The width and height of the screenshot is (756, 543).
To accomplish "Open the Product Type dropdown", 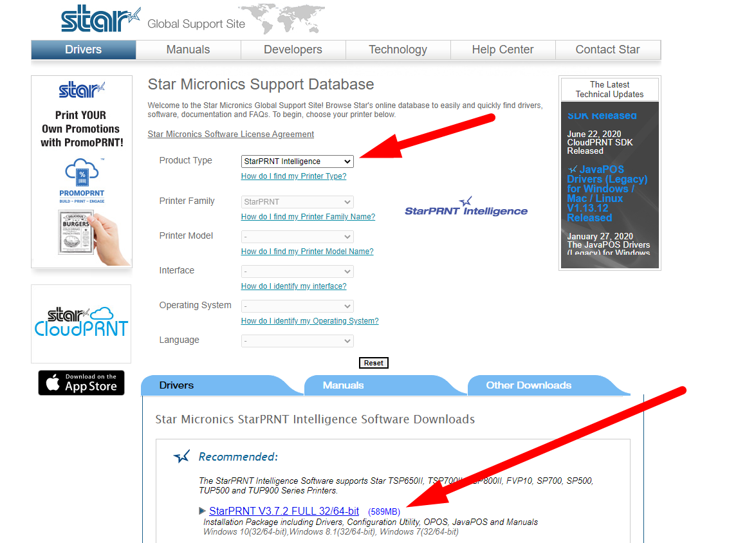I will coord(297,161).
